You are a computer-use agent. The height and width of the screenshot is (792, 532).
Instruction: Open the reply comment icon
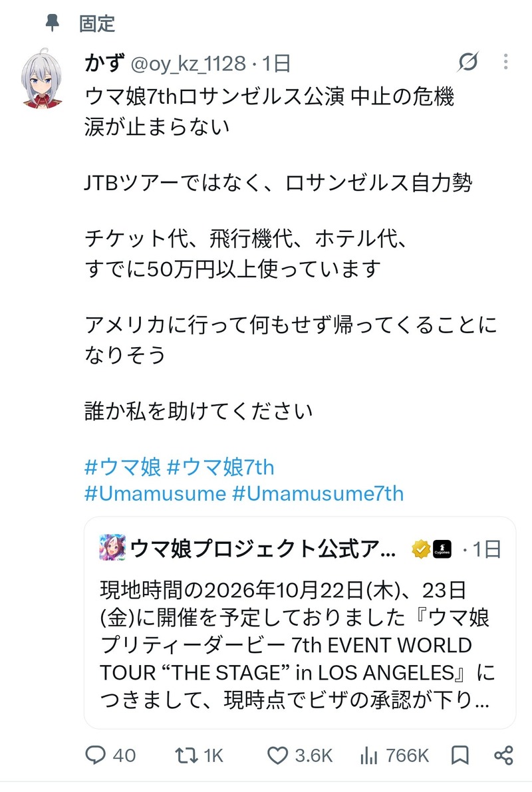coord(96,755)
